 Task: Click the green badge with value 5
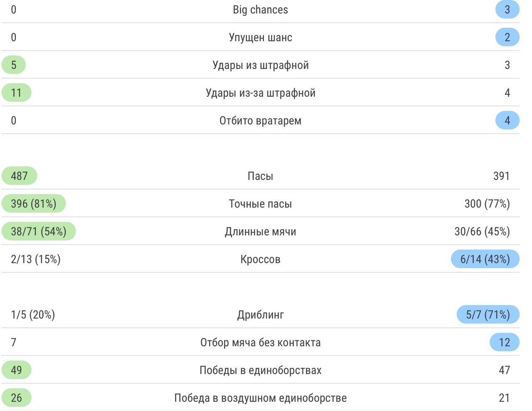click(x=14, y=65)
